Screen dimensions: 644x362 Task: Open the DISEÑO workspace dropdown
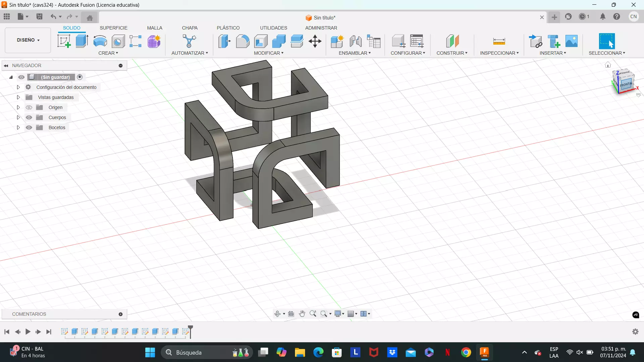click(x=28, y=40)
